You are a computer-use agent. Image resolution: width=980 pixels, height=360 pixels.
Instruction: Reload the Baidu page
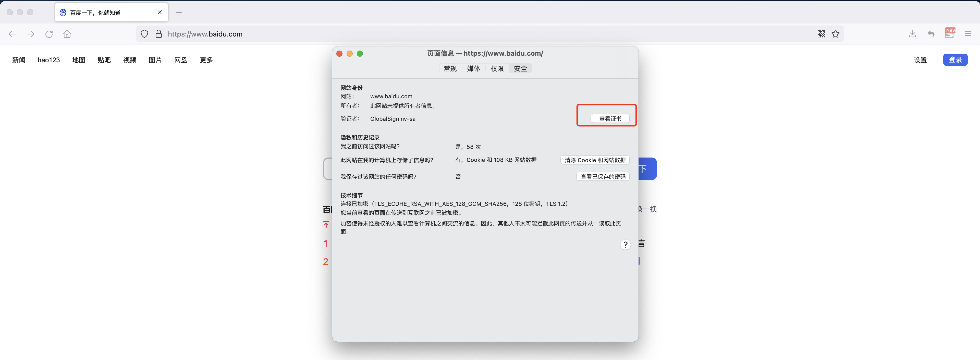pyautogui.click(x=49, y=34)
